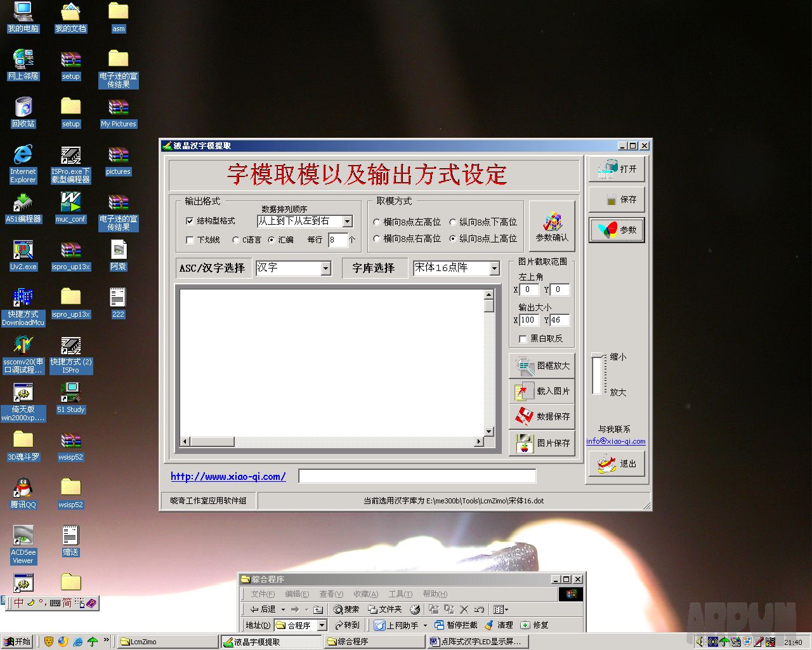Screen dimensions: 812x650
Task: Expand the 字库选择 宋体16点阵 dropdown
Action: [x=494, y=268]
